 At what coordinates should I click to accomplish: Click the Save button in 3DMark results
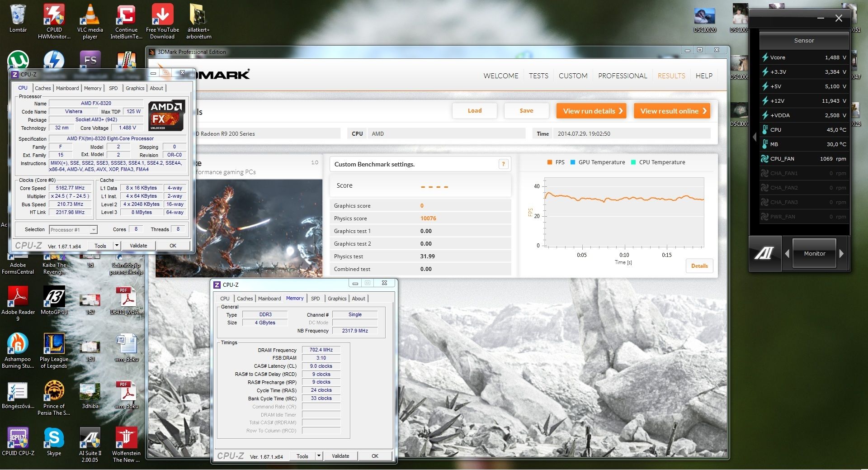526,111
